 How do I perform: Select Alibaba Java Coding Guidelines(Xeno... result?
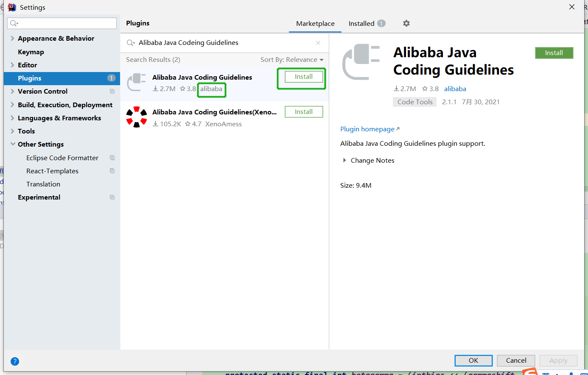click(224, 117)
